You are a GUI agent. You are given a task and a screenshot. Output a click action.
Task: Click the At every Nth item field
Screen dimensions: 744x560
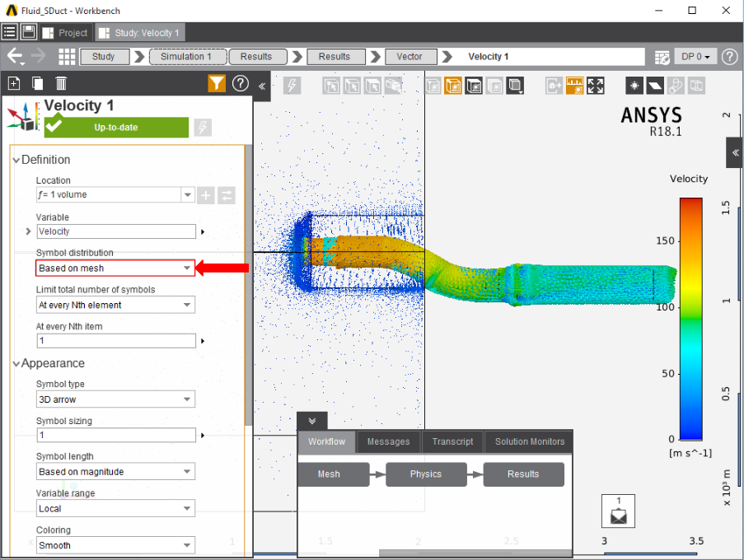click(x=116, y=340)
